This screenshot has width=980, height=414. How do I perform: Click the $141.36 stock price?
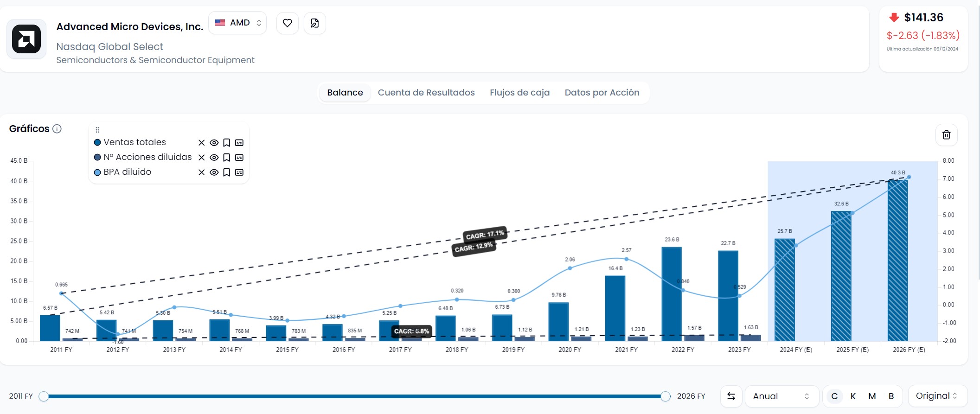point(924,18)
